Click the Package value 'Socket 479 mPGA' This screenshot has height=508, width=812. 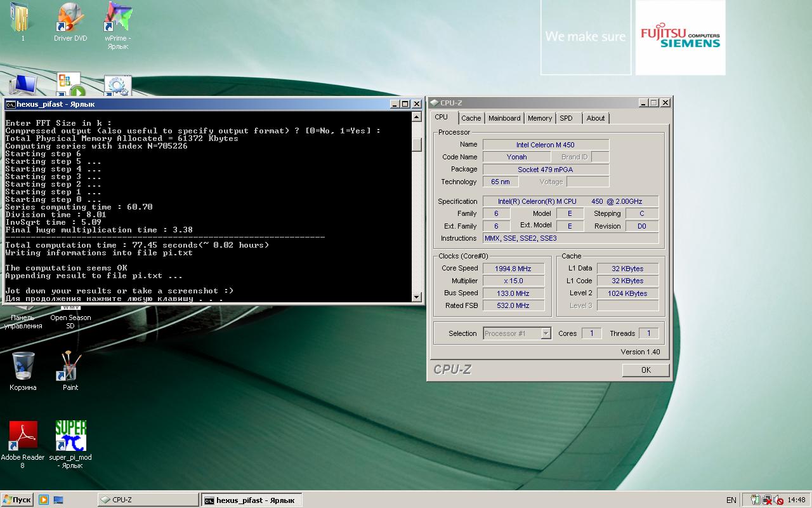coord(546,170)
